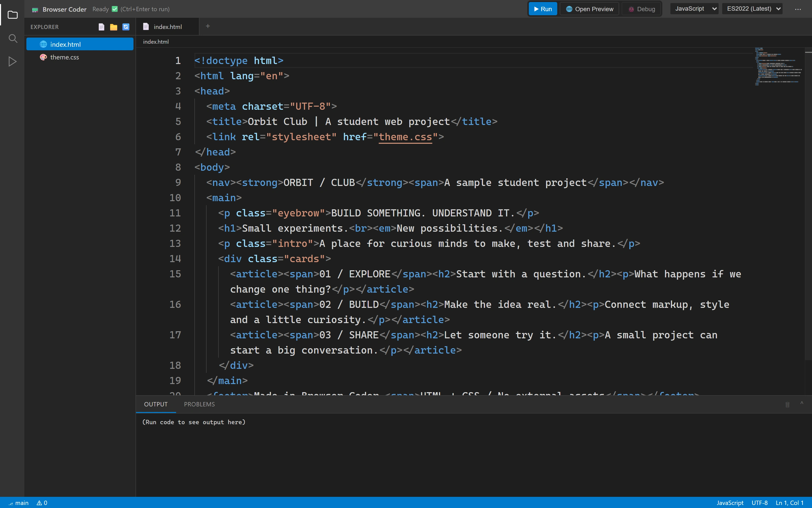Click the JavaScript language mode in status bar

[730, 503]
